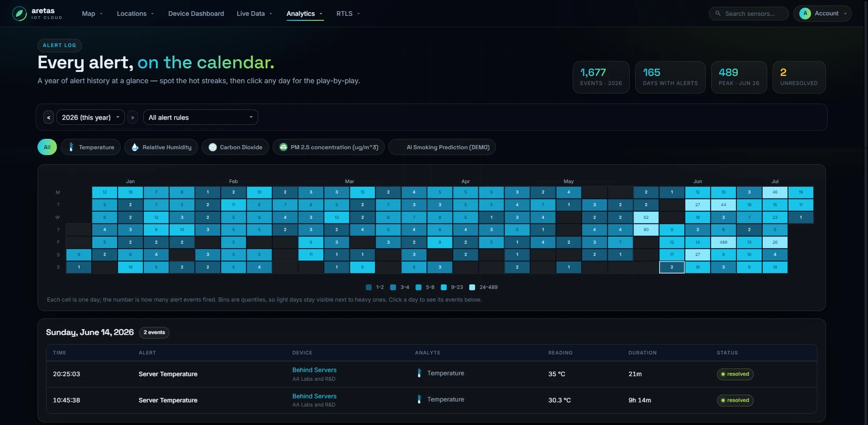This screenshot has height=425, width=868.
Task: Click the '1–2' legend color swatch
Action: [x=369, y=287]
